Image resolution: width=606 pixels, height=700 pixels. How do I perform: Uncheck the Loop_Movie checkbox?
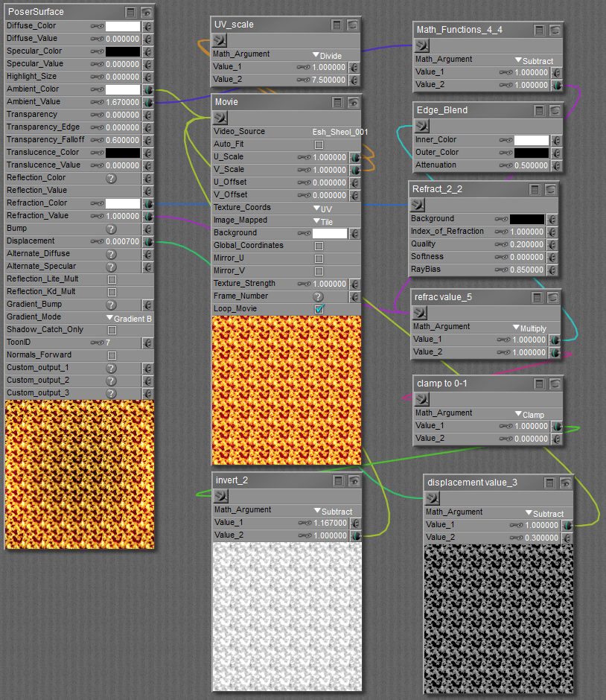[x=319, y=309]
